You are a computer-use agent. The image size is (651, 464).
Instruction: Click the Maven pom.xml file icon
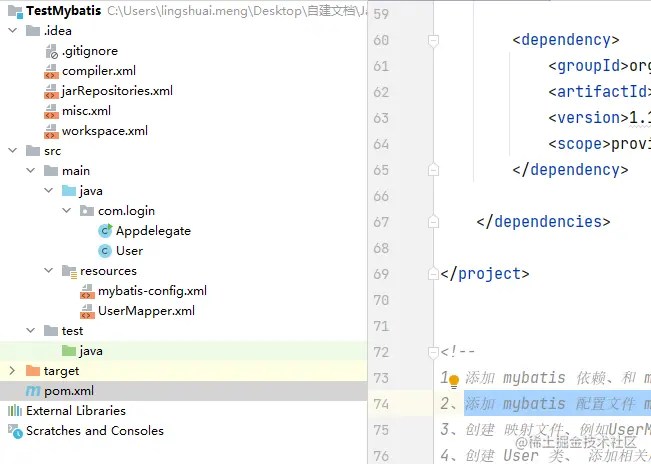pyautogui.click(x=33, y=391)
